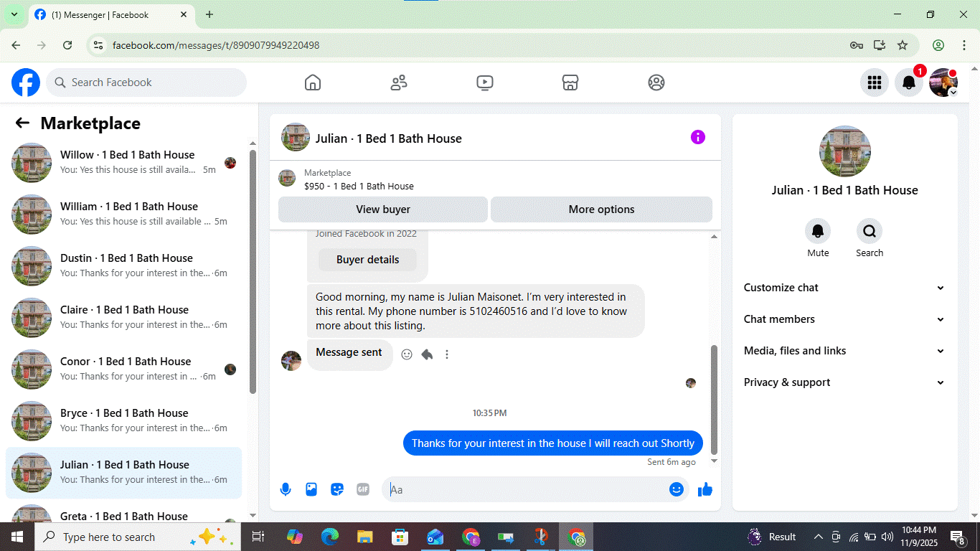Open Marketplace store icon in top navigation
This screenshot has height=551, width=980.
(570, 83)
